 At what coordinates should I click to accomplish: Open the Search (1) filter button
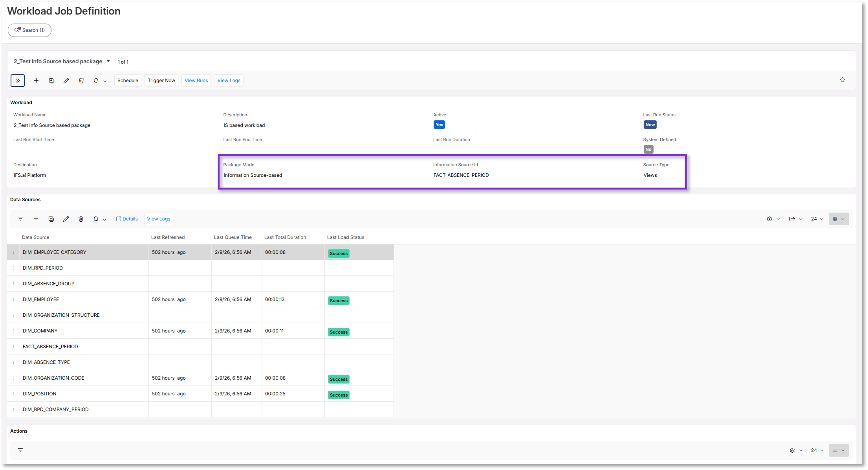(30, 30)
